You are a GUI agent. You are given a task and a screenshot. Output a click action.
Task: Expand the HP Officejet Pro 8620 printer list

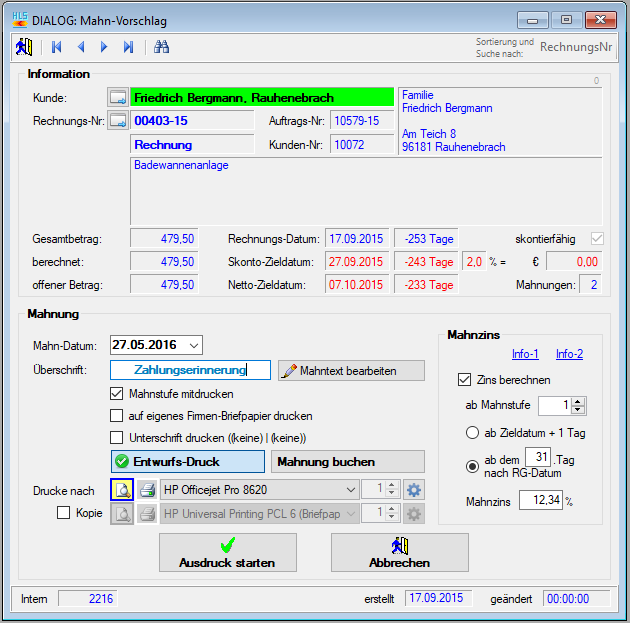[350, 490]
